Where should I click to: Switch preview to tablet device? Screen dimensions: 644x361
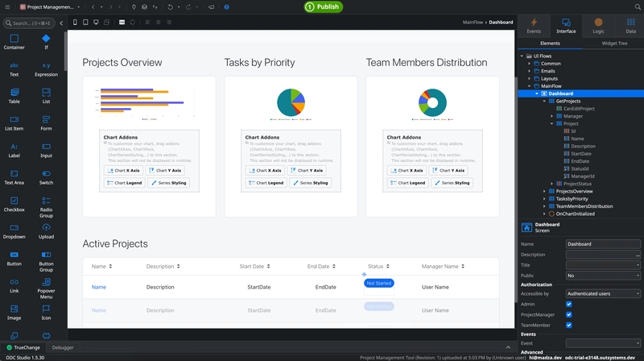(85, 23)
